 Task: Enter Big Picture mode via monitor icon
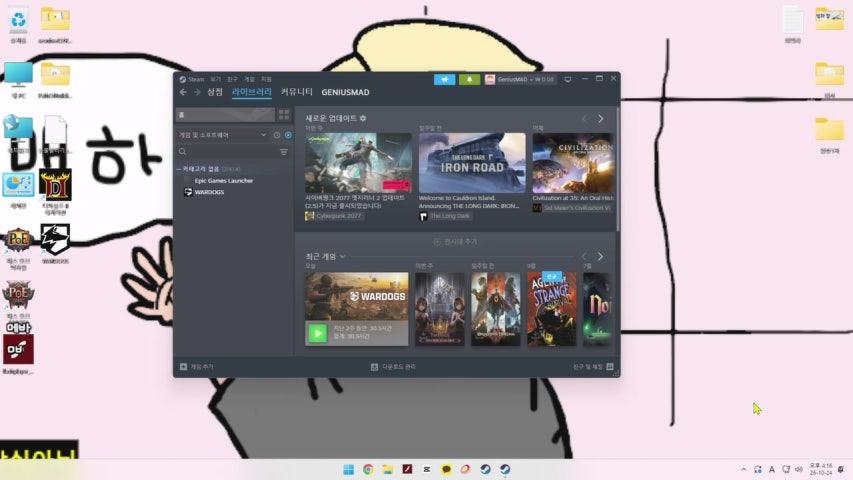(567, 79)
